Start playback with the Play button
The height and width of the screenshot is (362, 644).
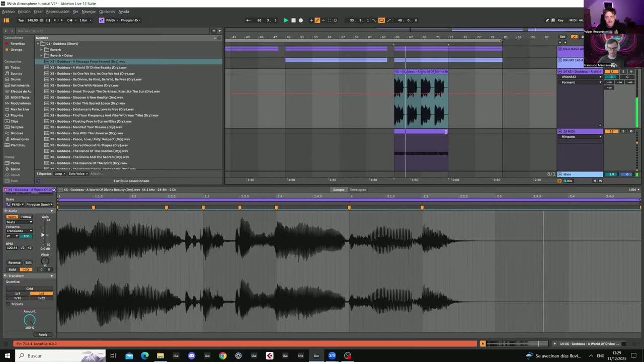pos(286,20)
